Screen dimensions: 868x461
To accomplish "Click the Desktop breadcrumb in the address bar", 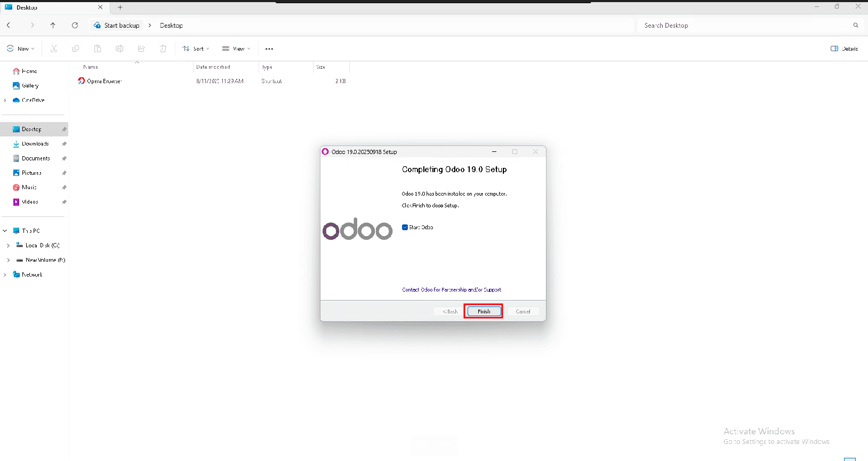I will (x=171, y=25).
